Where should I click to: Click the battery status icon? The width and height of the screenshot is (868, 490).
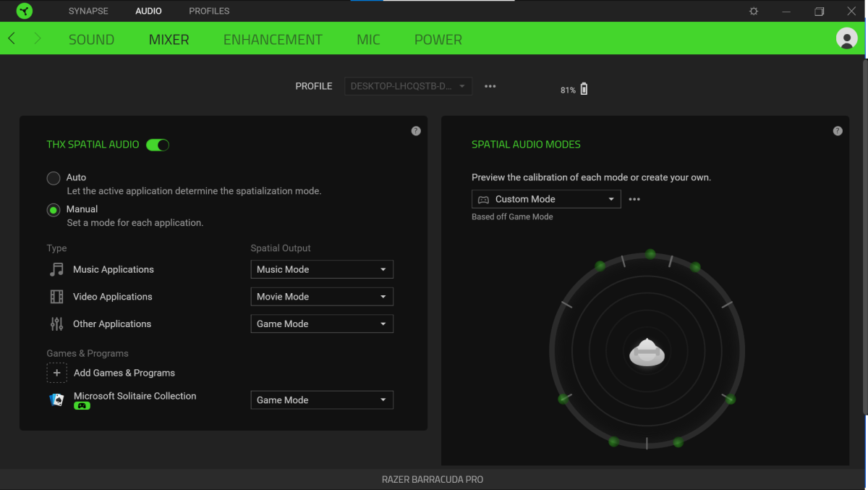(584, 89)
